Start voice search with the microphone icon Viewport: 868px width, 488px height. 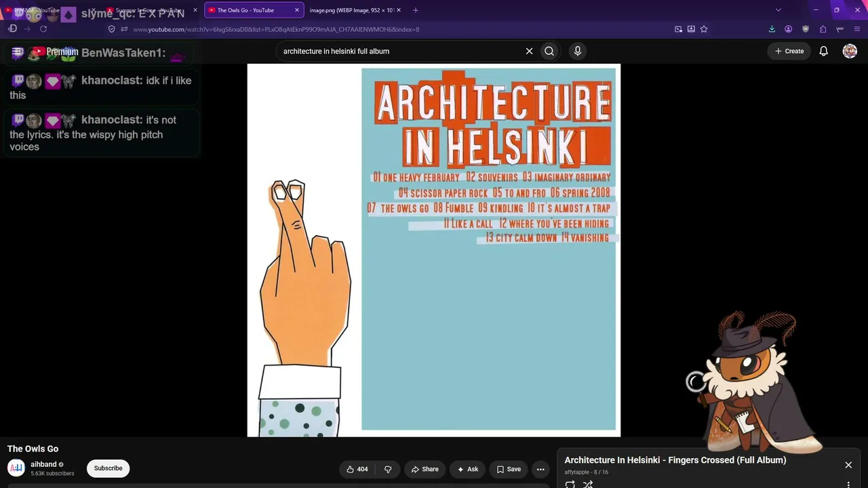(x=578, y=51)
